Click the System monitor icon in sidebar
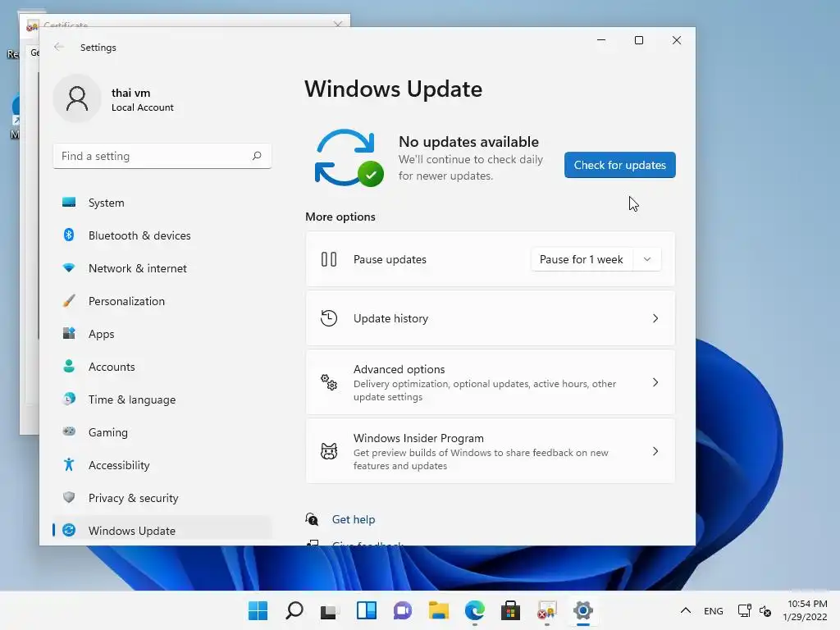The height and width of the screenshot is (630, 840). [69, 202]
